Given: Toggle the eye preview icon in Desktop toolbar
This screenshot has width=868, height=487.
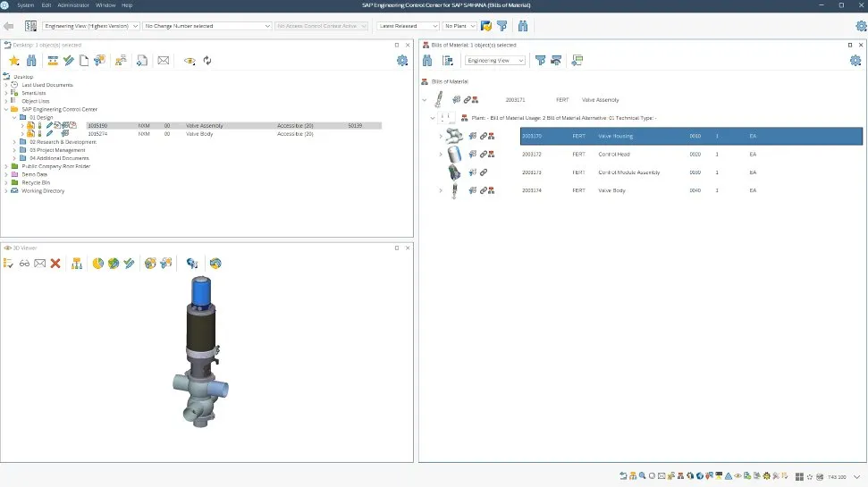Looking at the screenshot, I should click(x=190, y=61).
